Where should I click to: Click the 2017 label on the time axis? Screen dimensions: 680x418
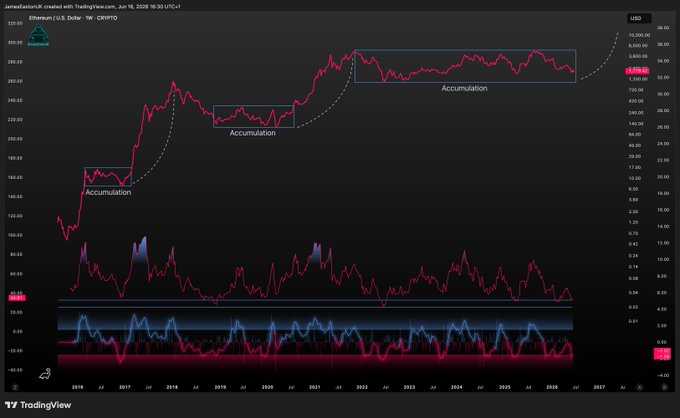pyautogui.click(x=125, y=387)
